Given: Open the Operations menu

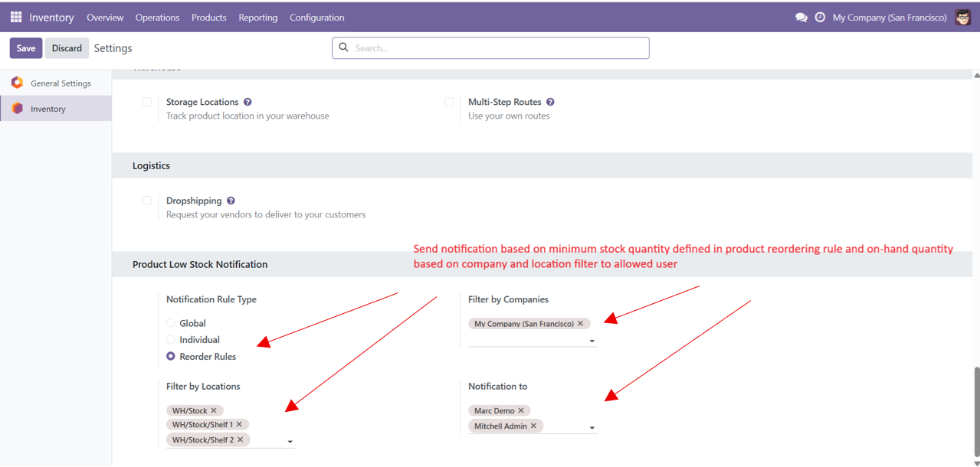Looking at the screenshot, I should click(x=157, y=17).
